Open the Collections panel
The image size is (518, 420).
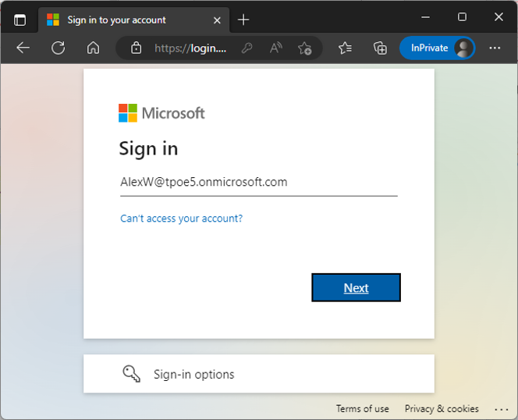click(x=380, y=48)
